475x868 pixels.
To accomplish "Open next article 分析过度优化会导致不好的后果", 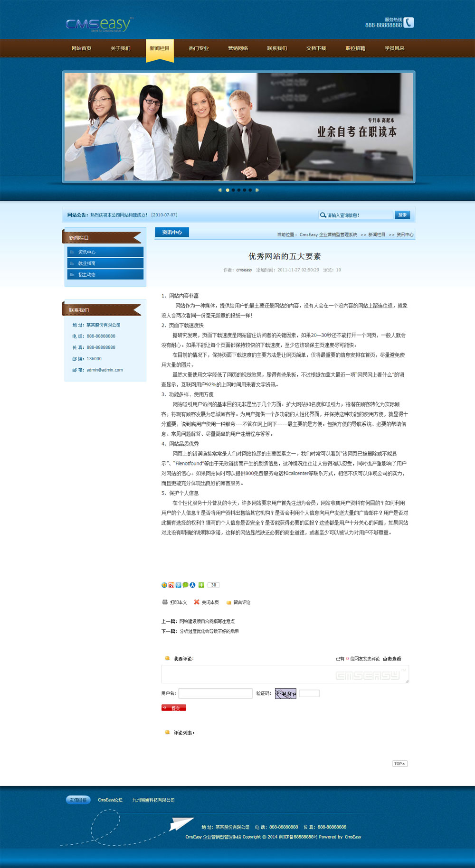I will point(209,631).
